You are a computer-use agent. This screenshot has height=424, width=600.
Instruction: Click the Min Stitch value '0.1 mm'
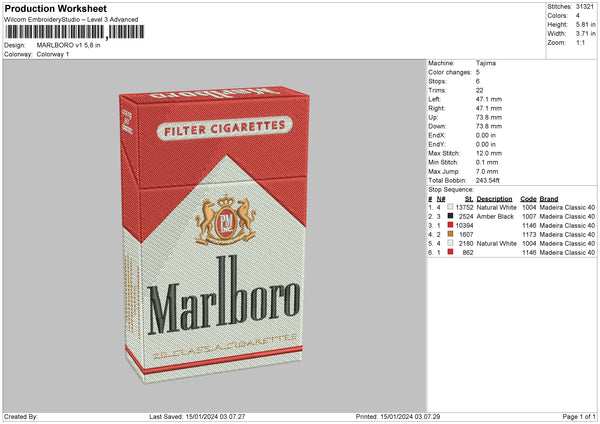487,162
